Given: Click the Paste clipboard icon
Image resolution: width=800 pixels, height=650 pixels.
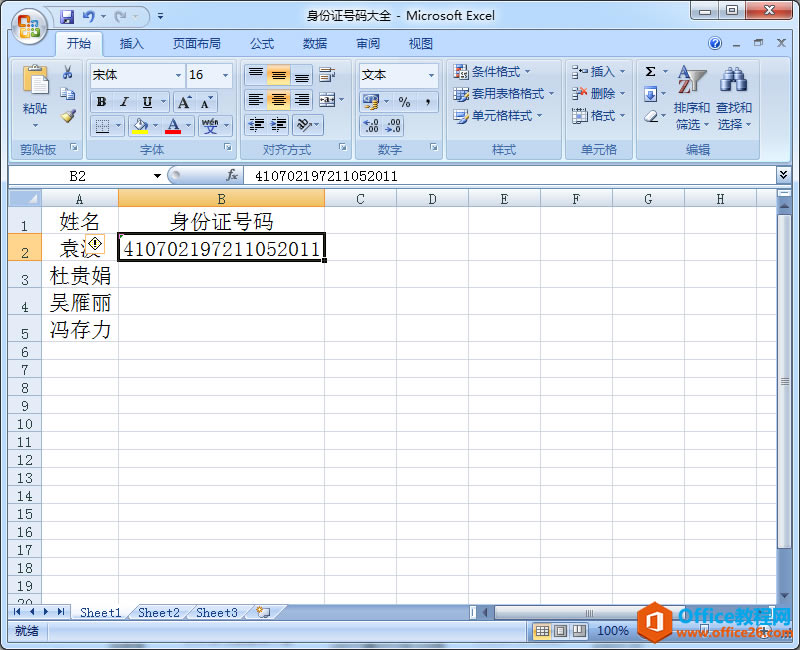Looking at the screenshot, I should click(35, 80).
